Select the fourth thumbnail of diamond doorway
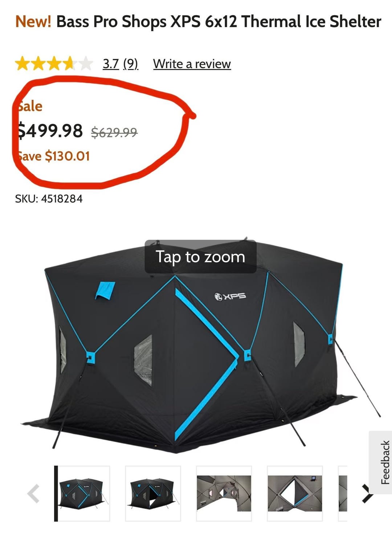Screen dimensions: 392x535 tap(295, 494)
